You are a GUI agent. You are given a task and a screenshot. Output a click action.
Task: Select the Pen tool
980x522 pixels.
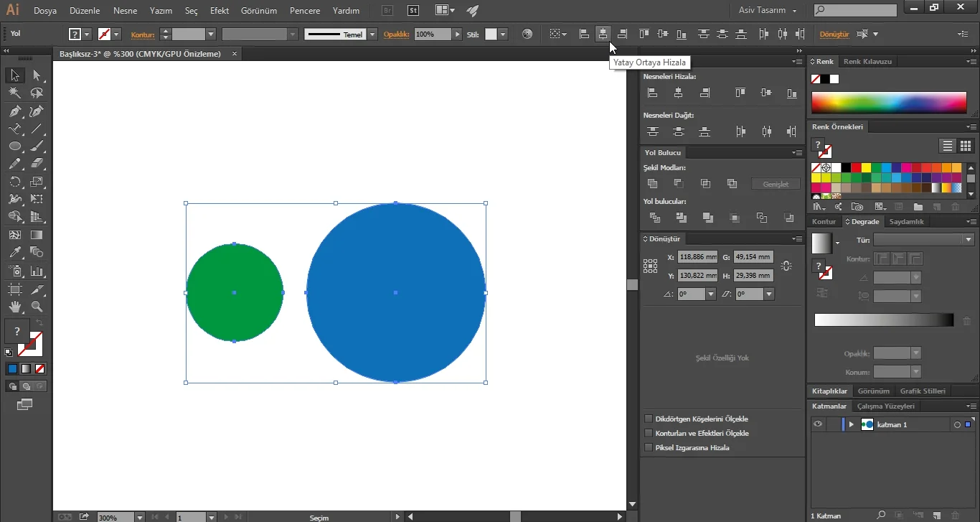(14, 111)
